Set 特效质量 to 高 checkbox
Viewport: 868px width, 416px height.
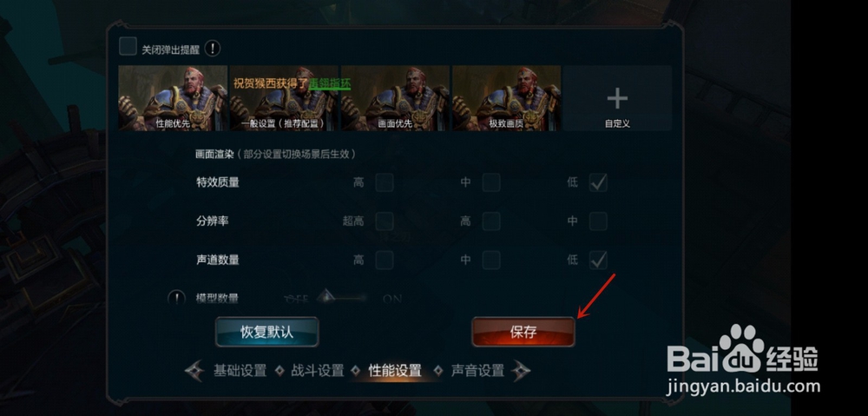[385, 182]
